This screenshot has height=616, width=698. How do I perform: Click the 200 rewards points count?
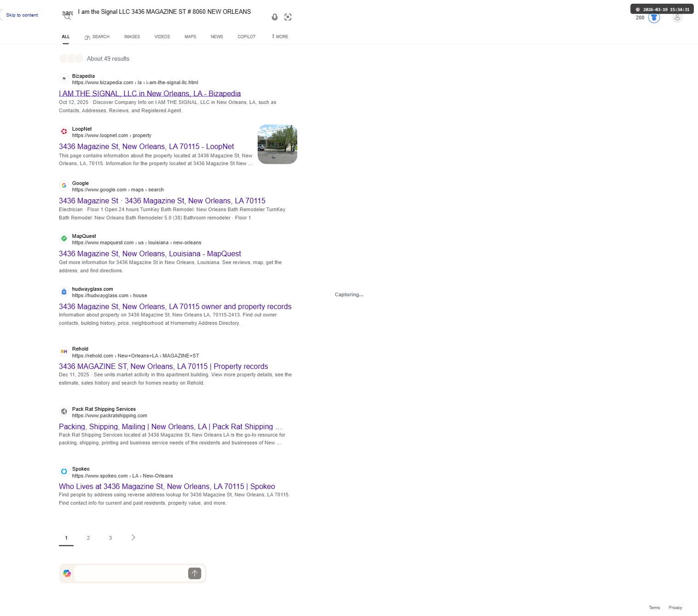click(x=640, y=17)
